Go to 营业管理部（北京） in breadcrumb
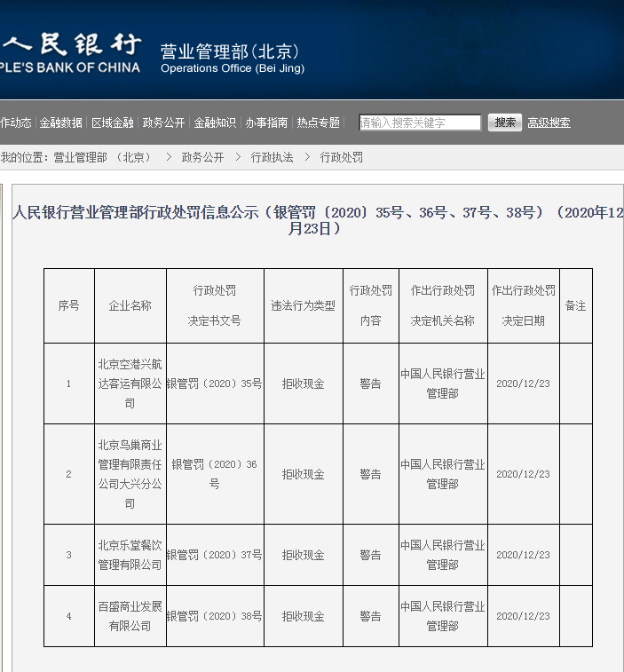Image resolution: width=624 pixels, height=672 pixels. click(102, 157)
